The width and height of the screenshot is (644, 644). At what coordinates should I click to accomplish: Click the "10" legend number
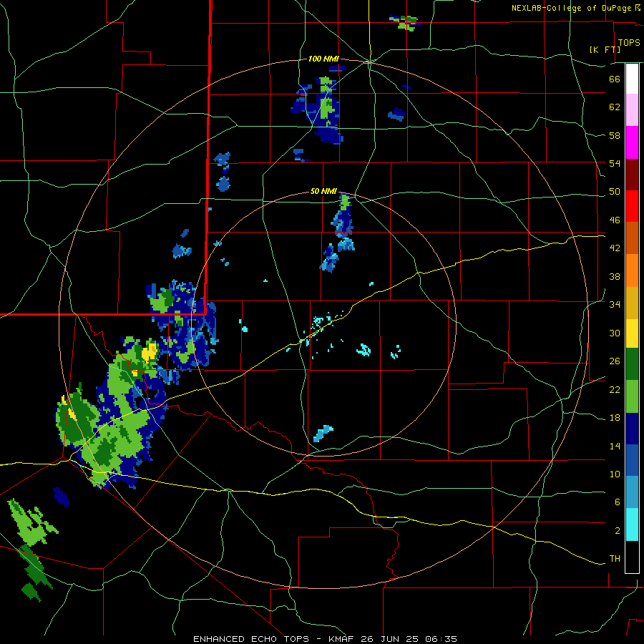tap(615, 474)
